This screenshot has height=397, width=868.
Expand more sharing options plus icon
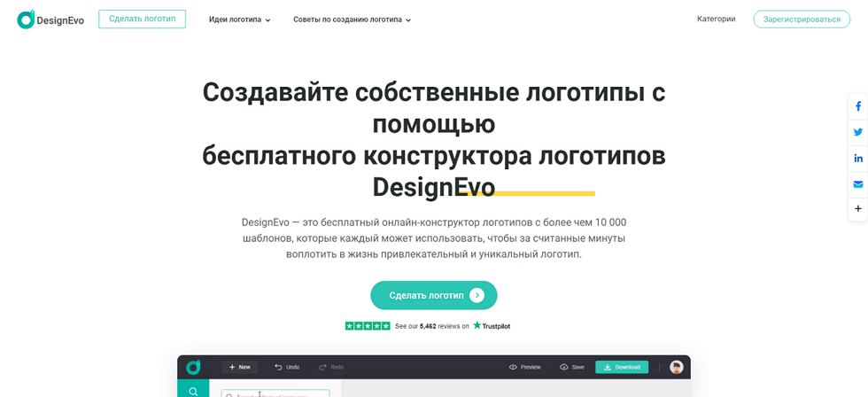[858, 209]
